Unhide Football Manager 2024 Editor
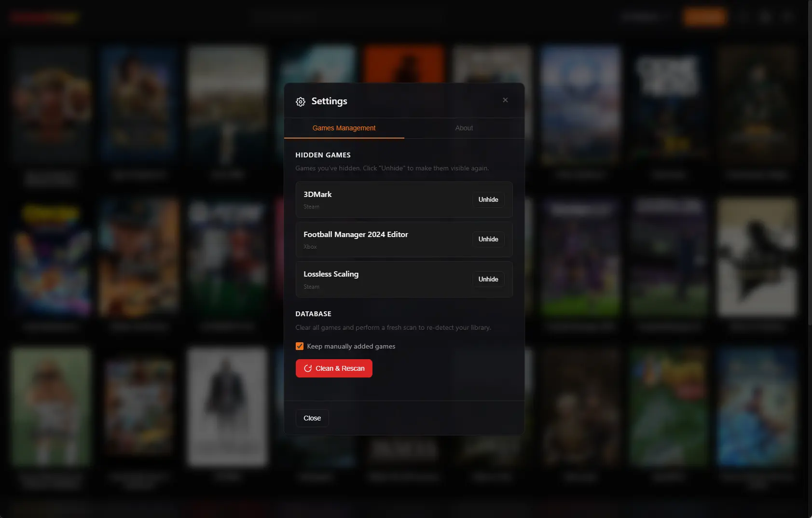The height and width of the screenshot is (518, 812). coord(488,239)
